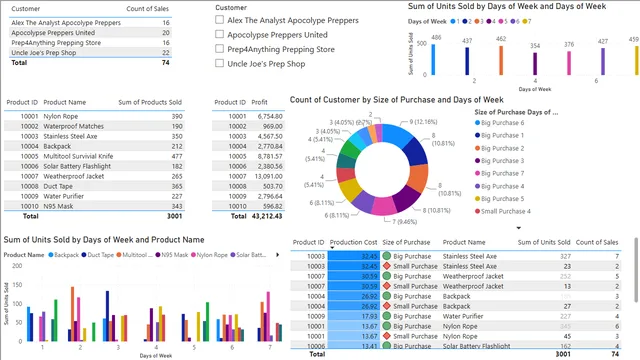Click the production cost cell 17.93

pyautogui.click(x=353, y=316)
